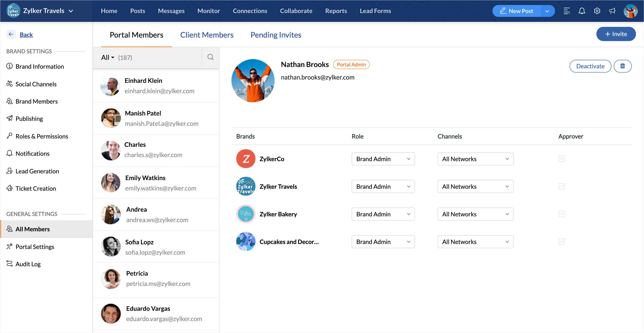This screenshot has width=644, height=333.
Task: Click the settings gear in top bar
Action: tap(597, 11)
